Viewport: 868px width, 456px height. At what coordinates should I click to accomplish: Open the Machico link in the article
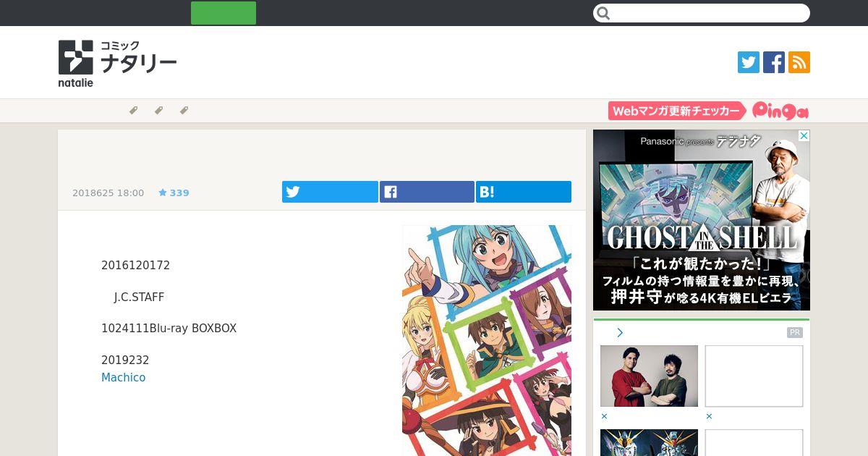click(x=124, y=378)
